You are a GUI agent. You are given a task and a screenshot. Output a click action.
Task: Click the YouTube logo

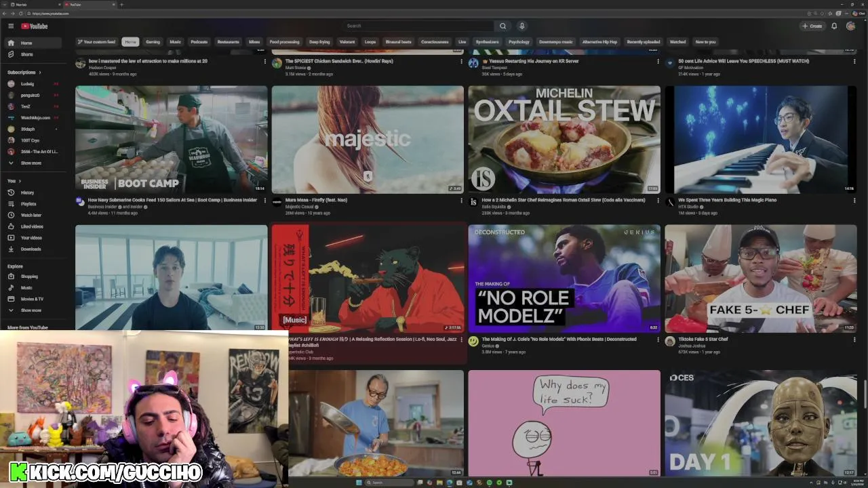pyautogui.click(x=35, y=26)
